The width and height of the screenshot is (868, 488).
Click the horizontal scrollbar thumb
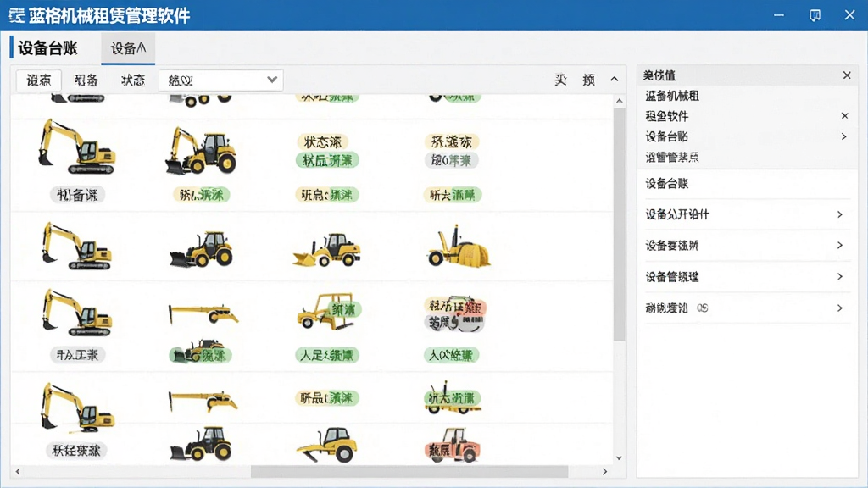(409, 471)
